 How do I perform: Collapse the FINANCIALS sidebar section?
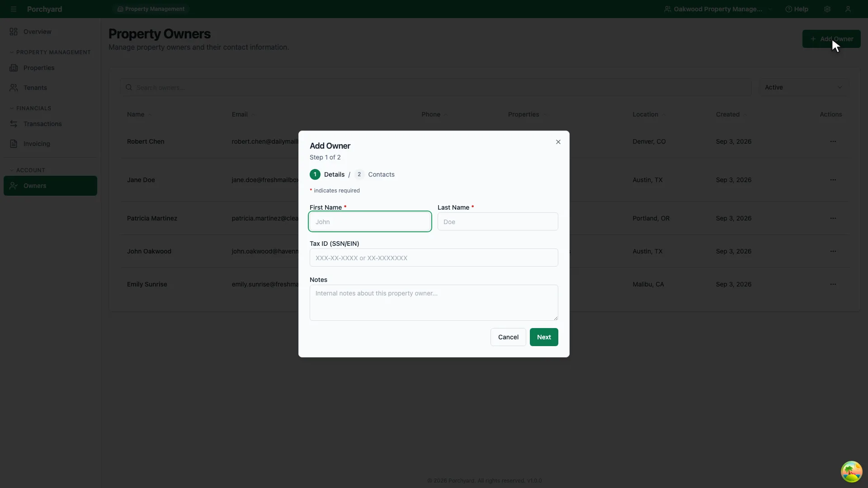(x=31, y=108)
